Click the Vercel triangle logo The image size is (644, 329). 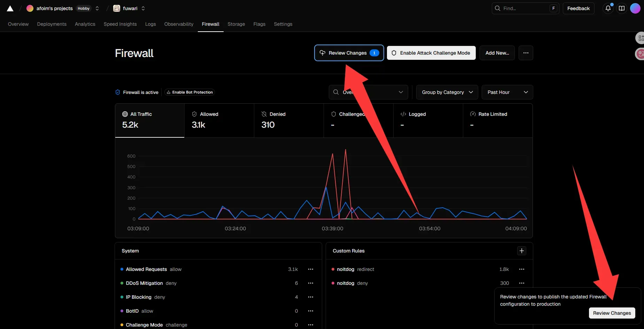click(x=10, y=8)
